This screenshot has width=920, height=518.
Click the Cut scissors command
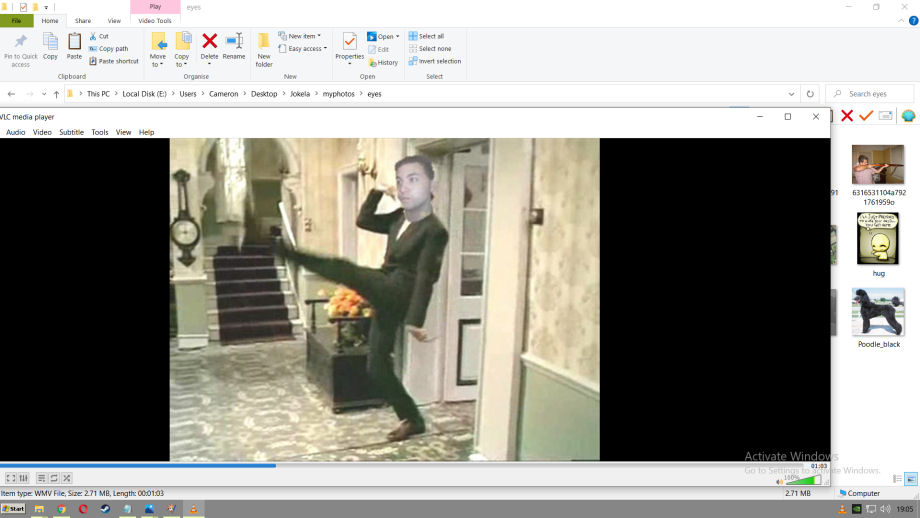click(99, 36)
